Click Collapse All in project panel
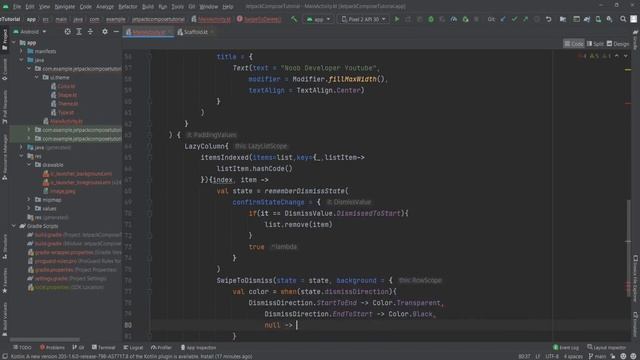The image size is (640, 360). click(x=90, y=31)
